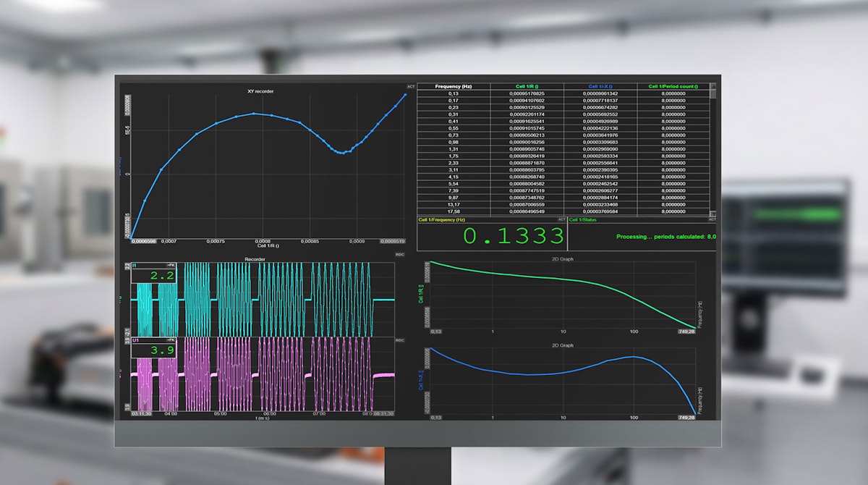Click the frequency cell 9,87
The image size is (868, 485).
tap(454, 197)
